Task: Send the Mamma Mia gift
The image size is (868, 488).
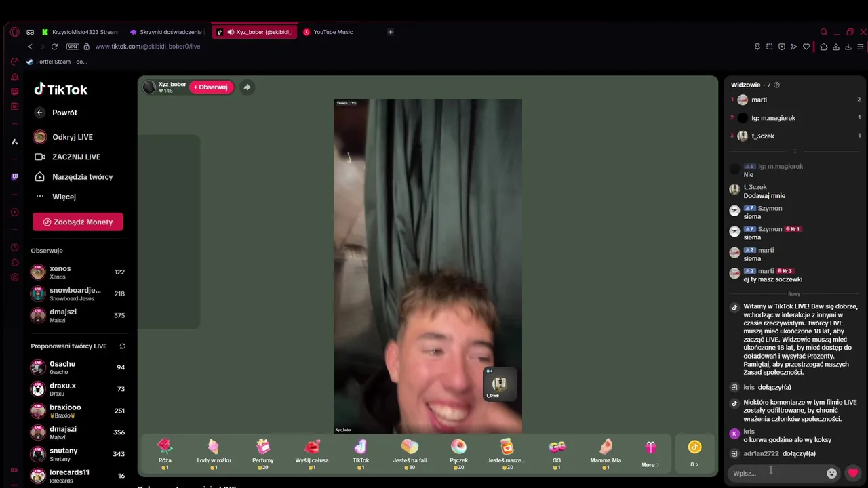Action: [x=606, y=453]
